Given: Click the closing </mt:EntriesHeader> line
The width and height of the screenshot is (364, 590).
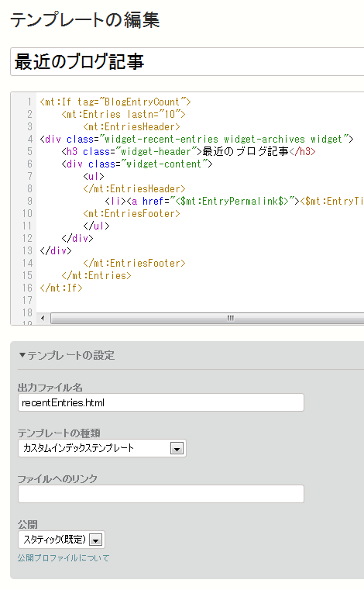Looking at the screenshot, I should (x=134, y=189).
